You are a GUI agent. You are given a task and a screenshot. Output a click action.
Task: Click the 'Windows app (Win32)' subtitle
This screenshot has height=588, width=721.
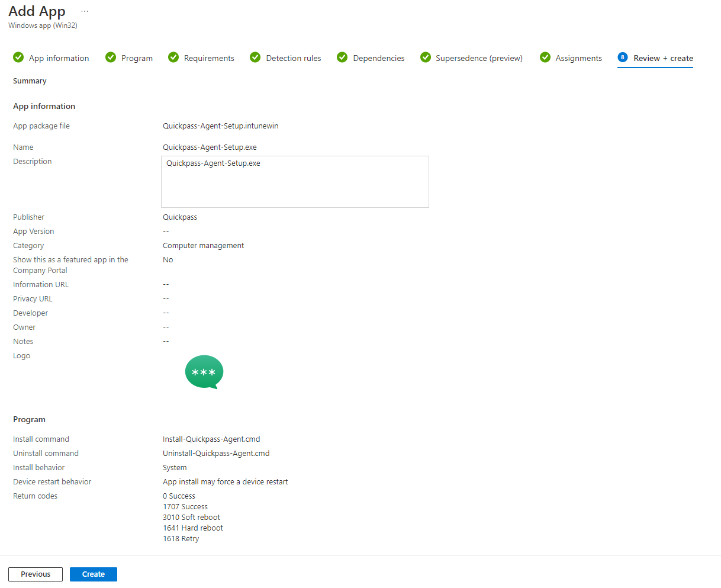coord(43,25)
